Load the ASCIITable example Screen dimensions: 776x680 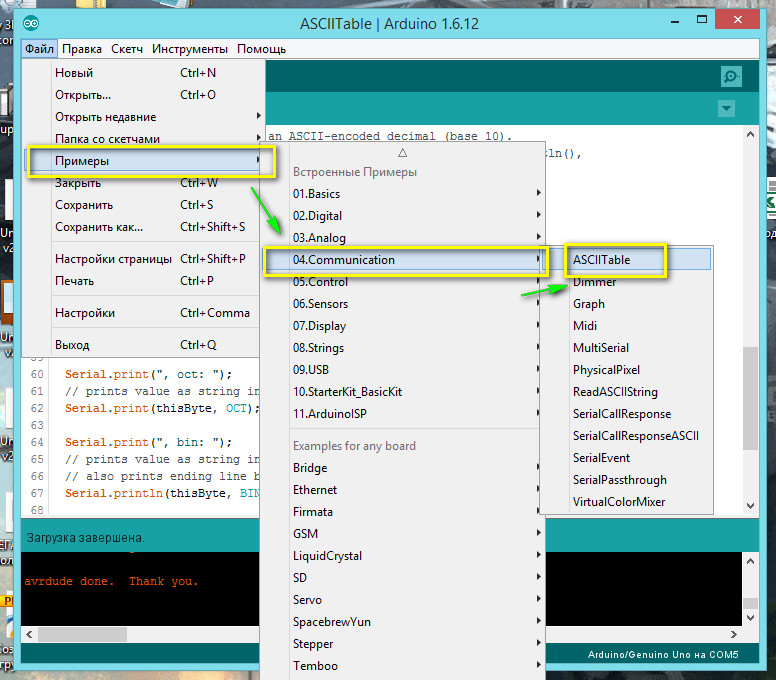click(x=627, y=260)
